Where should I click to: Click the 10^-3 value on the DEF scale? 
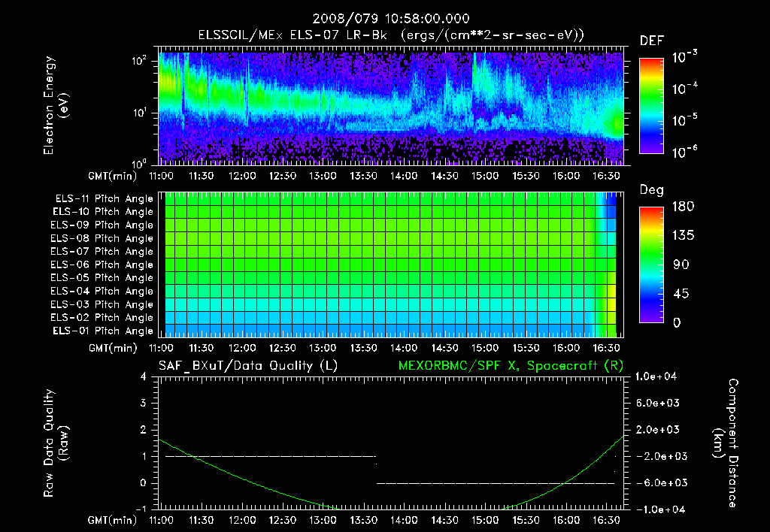[684, 57]
